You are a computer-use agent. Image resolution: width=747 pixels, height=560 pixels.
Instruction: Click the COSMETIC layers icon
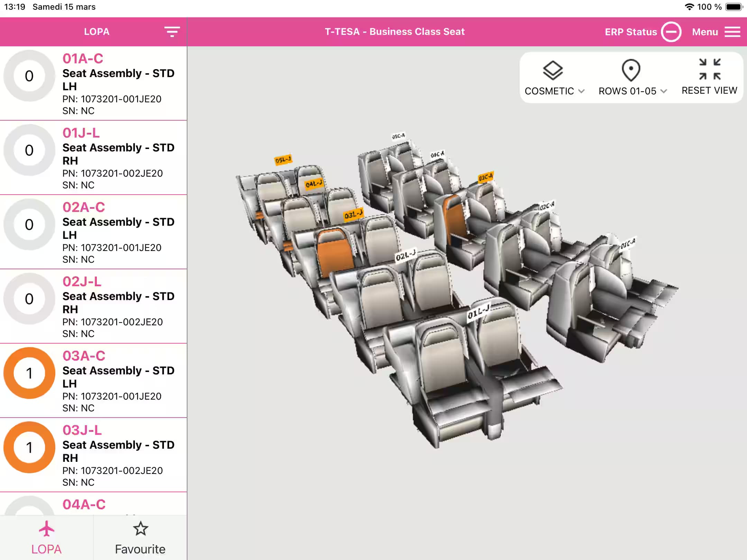click(x=553, y=70)
